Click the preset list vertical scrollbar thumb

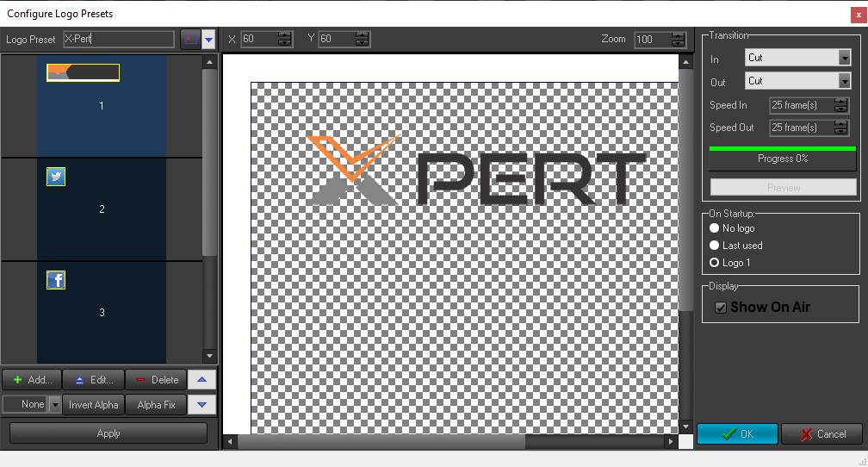(209, 162)
